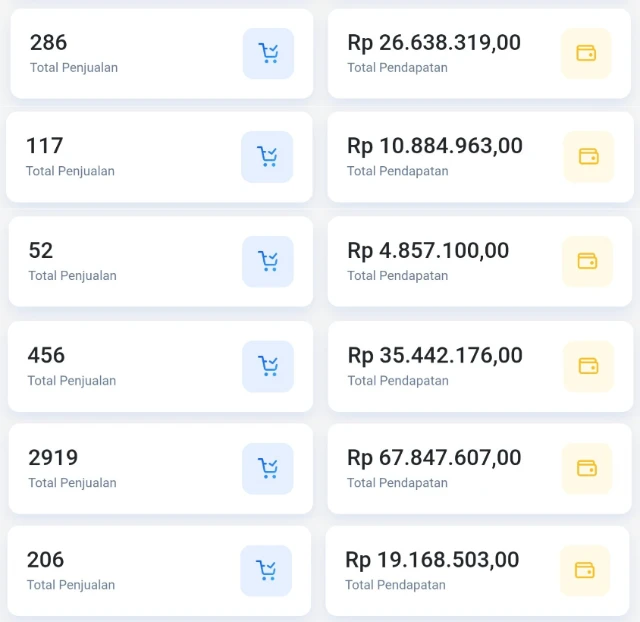Click the Rp 19.168.503,00 revenue amount
This screenshot has width=640, height=622.
click(432, 559)
